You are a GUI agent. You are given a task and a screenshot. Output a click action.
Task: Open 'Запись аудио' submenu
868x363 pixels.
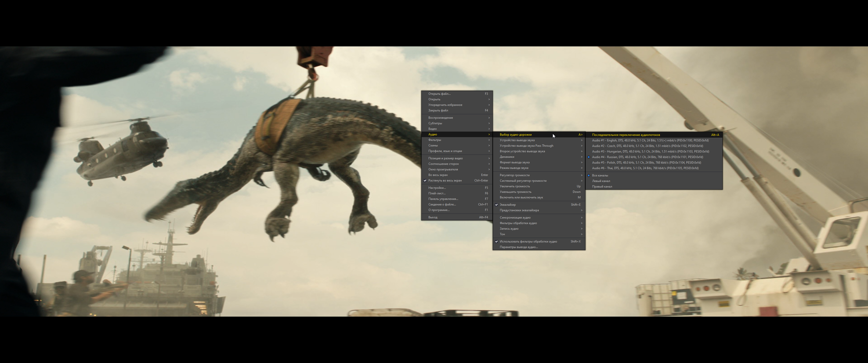tap(539, 229)
